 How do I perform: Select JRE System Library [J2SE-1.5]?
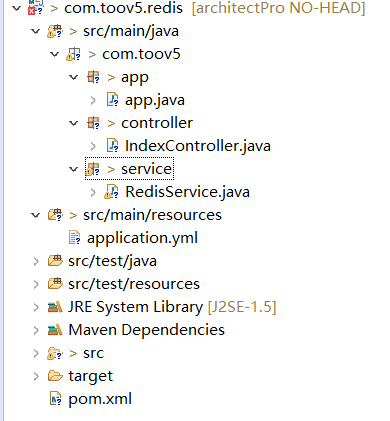coord(172,308)
